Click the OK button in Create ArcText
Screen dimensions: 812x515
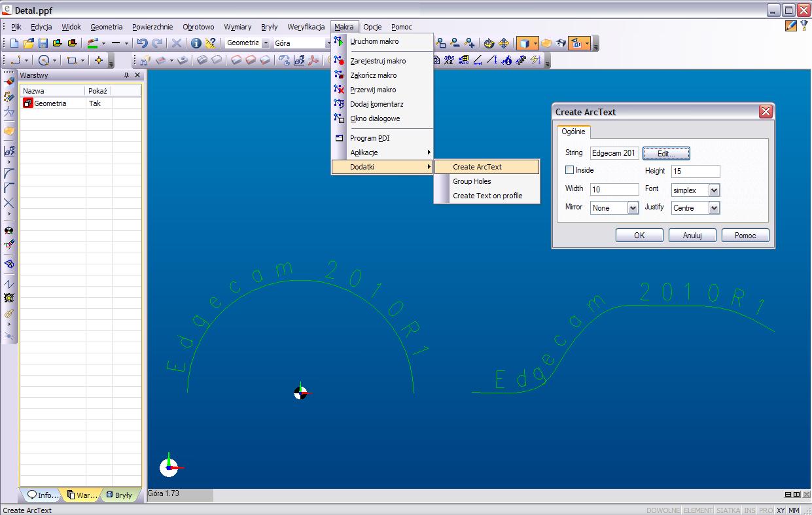pos(639,236)
